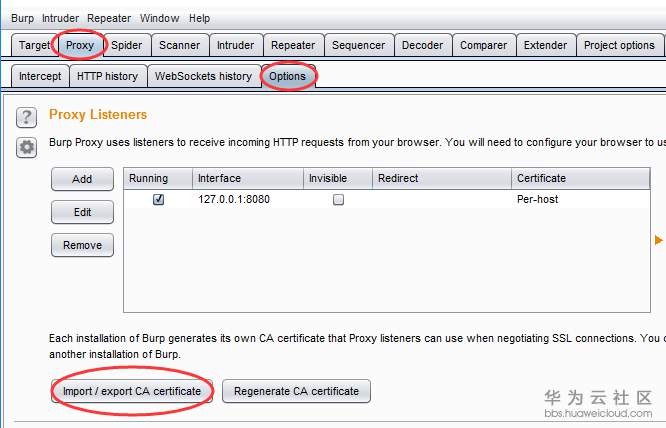The height and width of the screenshot is (428, 666).
Task: Open the Help menu
Action: pyautogui.click(x=199, y=18)
